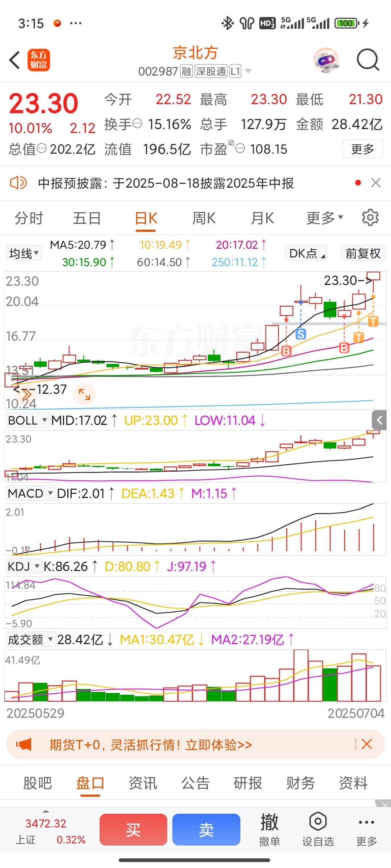Open the 资讯 tab
The width and height of the screenshot is (391, 868).
tap(143, 783)
